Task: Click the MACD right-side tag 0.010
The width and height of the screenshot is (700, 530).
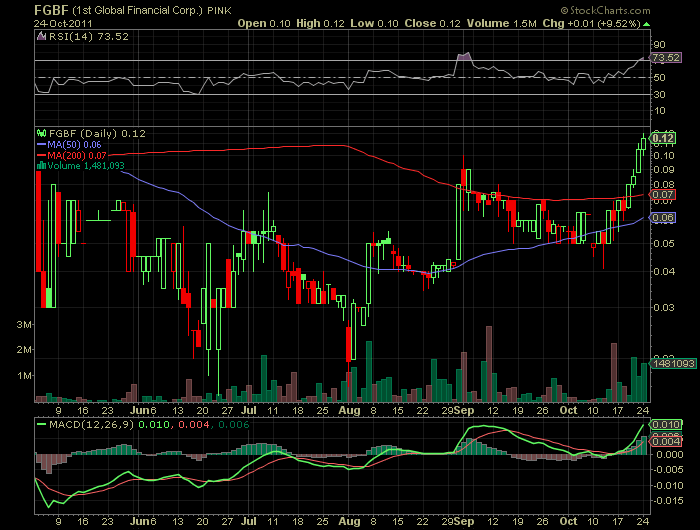Action: click(666, 425)
